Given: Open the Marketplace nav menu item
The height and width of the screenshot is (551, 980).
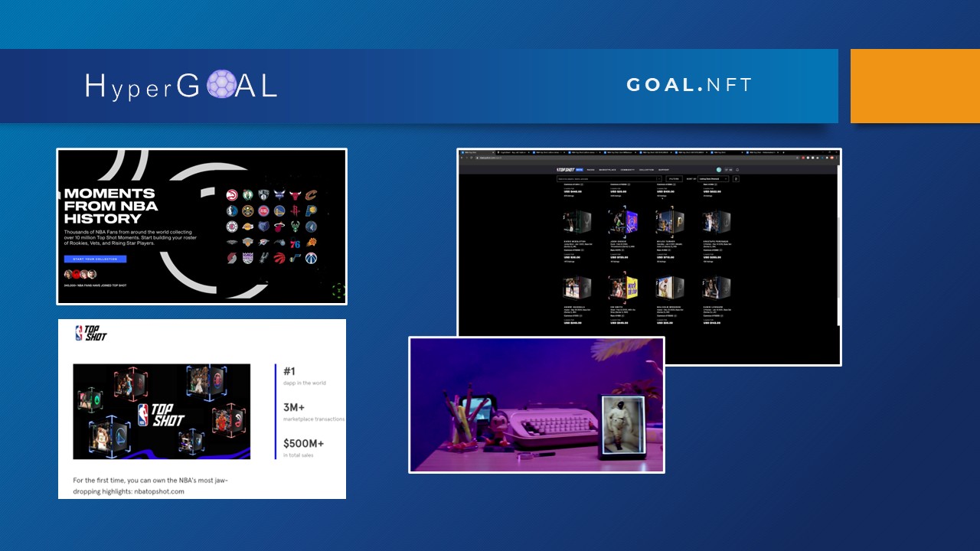Looking at the screenshot, I should (606, 169).
